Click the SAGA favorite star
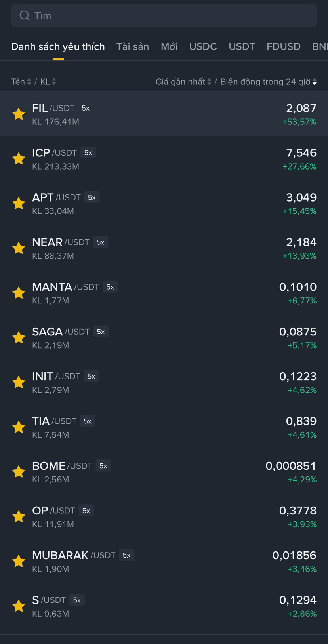 click(19, 338)
